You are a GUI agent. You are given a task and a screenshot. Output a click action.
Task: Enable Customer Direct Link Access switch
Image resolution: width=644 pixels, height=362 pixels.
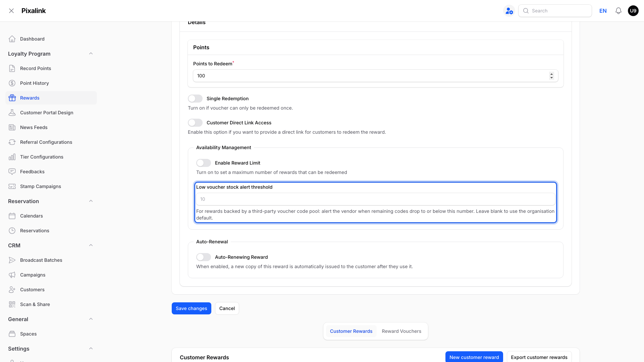[195, 123]
